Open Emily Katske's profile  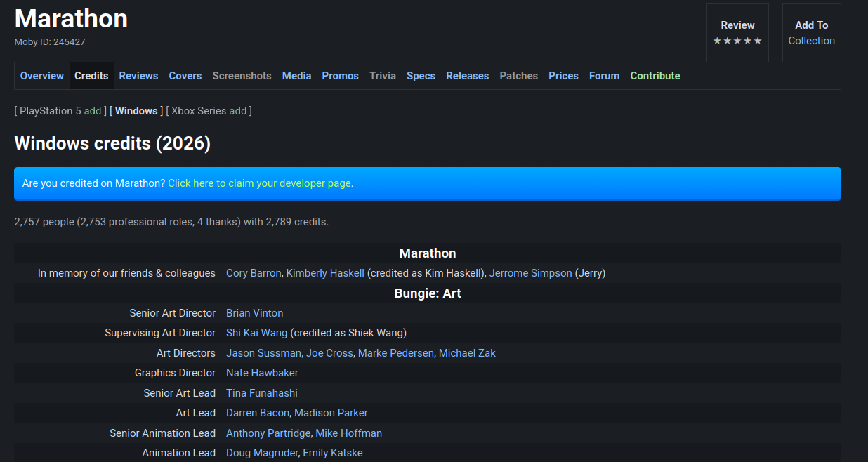click(333, 453)
